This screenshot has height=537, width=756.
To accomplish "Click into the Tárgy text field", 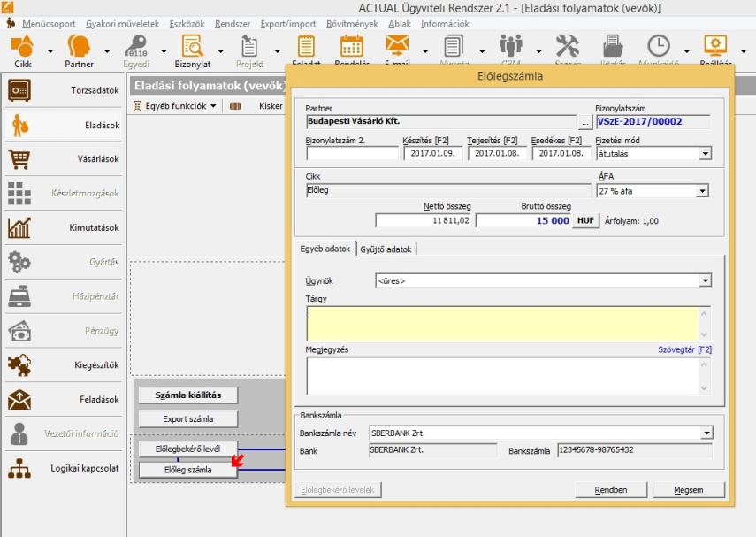I will coord(503,323).
